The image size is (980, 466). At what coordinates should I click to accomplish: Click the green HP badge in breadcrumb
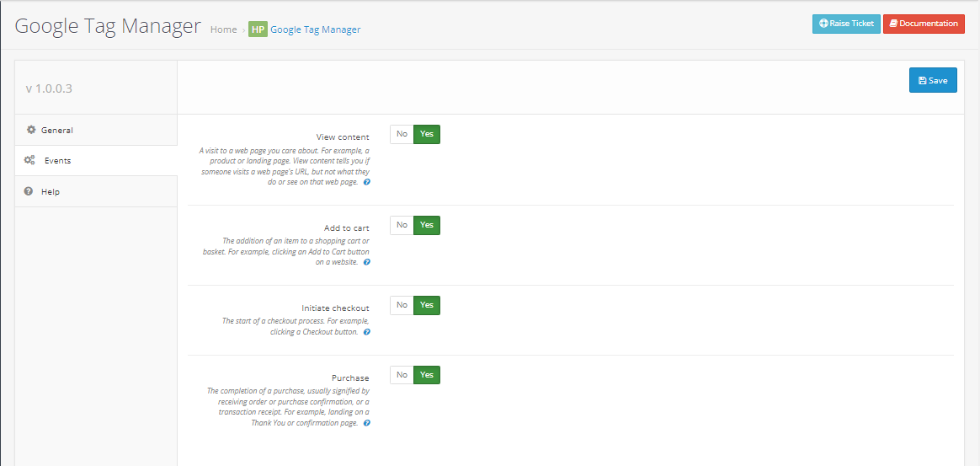coord(258,29)
